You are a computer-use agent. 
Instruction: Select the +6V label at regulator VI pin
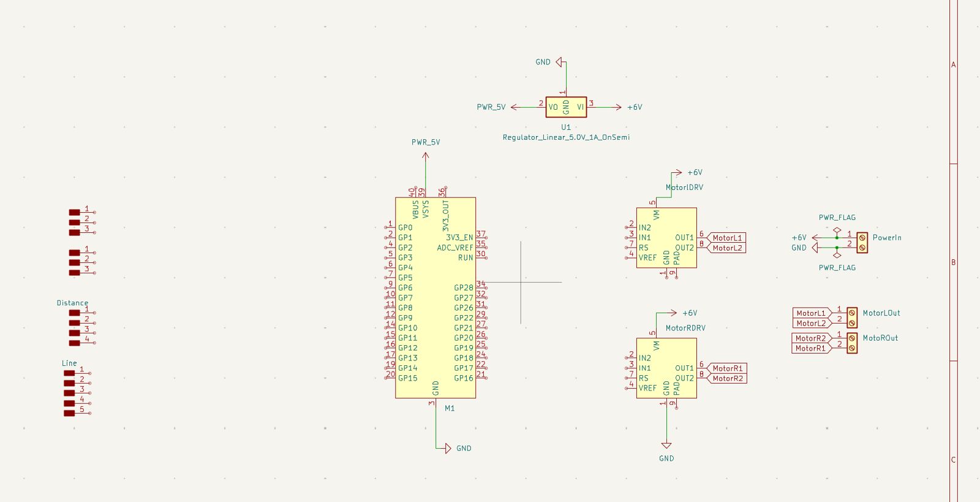[x=635, y=107]
